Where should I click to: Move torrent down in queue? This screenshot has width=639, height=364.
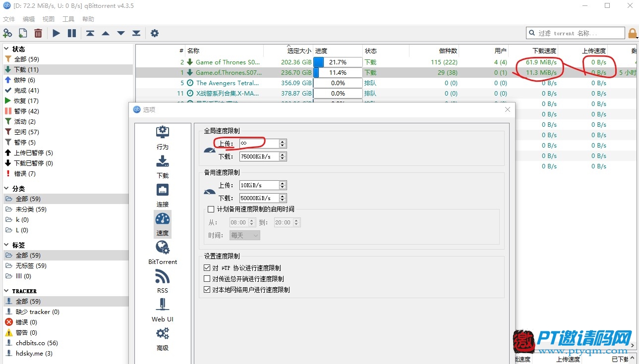point(121,33)
